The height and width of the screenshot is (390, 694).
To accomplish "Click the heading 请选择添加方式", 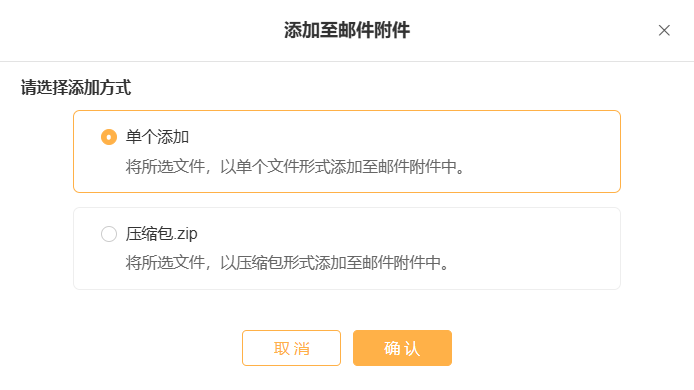I will pos(76,87).
